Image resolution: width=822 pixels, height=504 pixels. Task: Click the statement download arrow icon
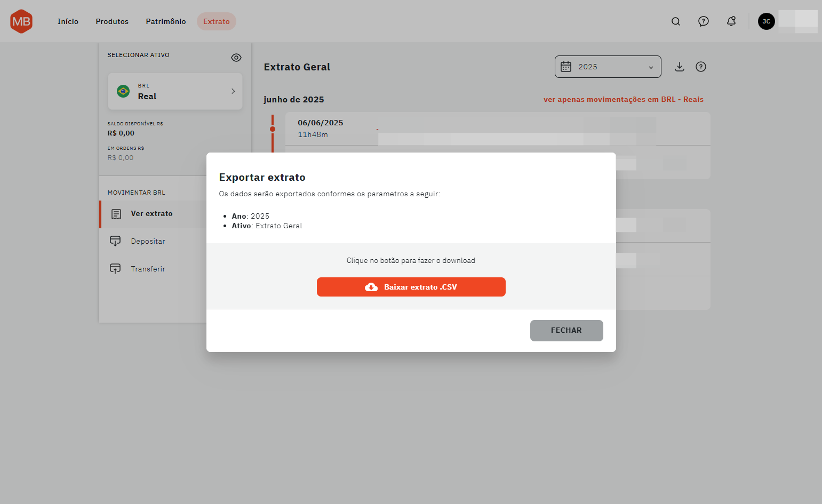coord(680,67)
